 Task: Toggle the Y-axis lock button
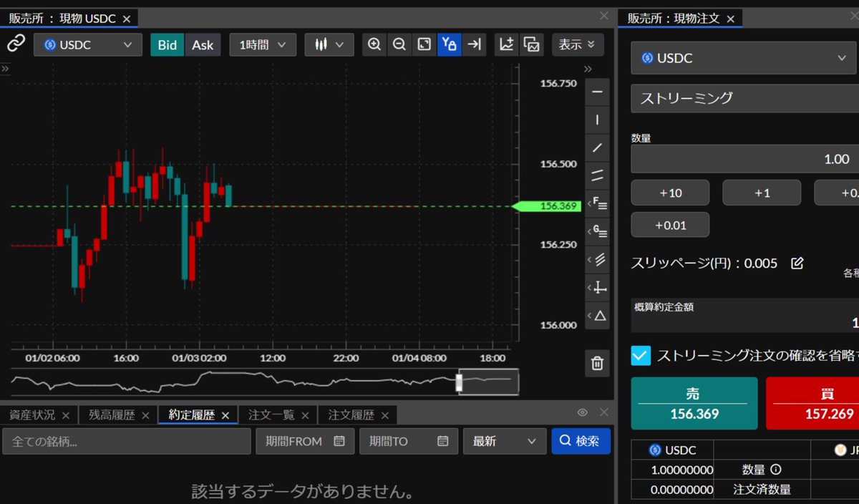[x=450, y=44]
